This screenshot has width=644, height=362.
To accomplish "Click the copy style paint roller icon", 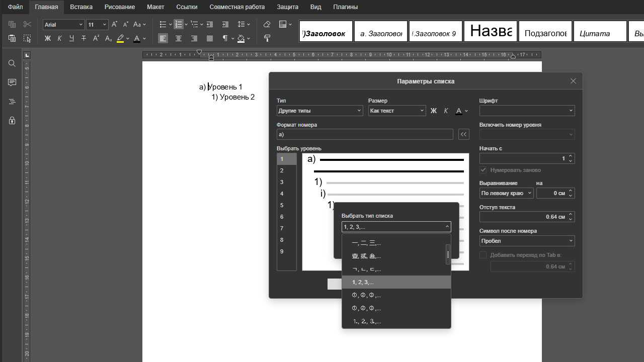I will [267, 38].
